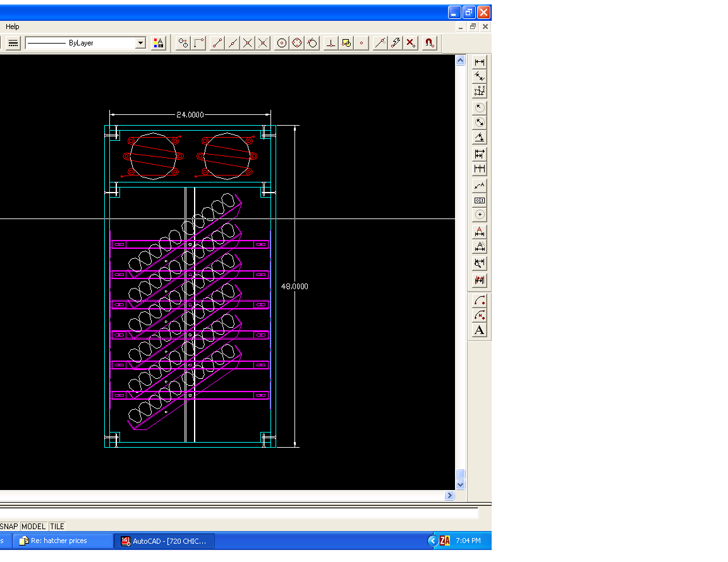Image resolution: width=728 pixels, height=562 pixels.
Task: Select the Leader tool
Action: (x=480, y=186)
